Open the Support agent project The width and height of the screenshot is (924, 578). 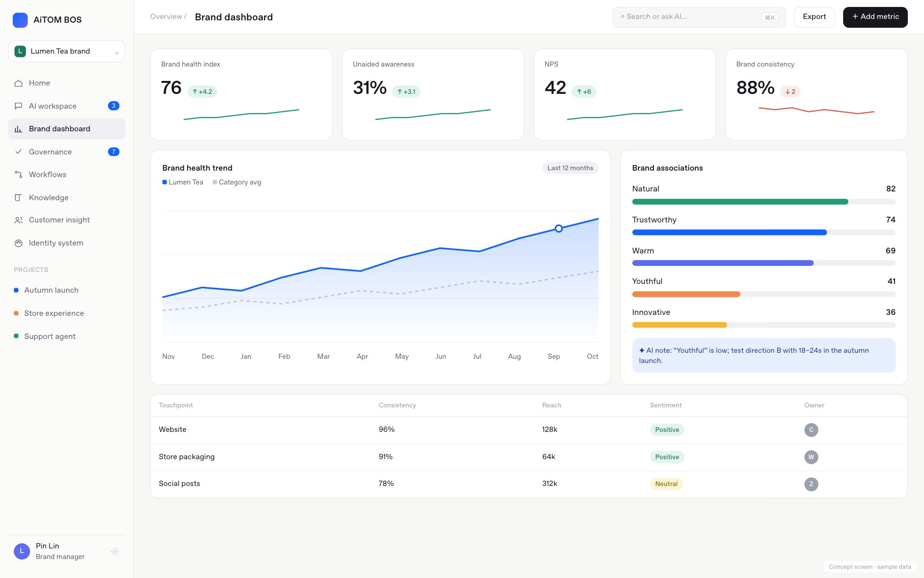pos(67,336)
